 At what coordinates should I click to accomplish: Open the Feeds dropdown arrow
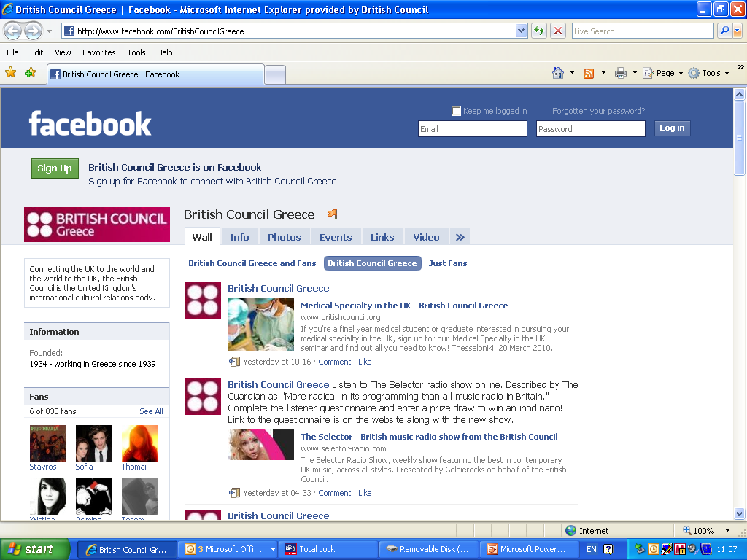(x=603, y=73)
